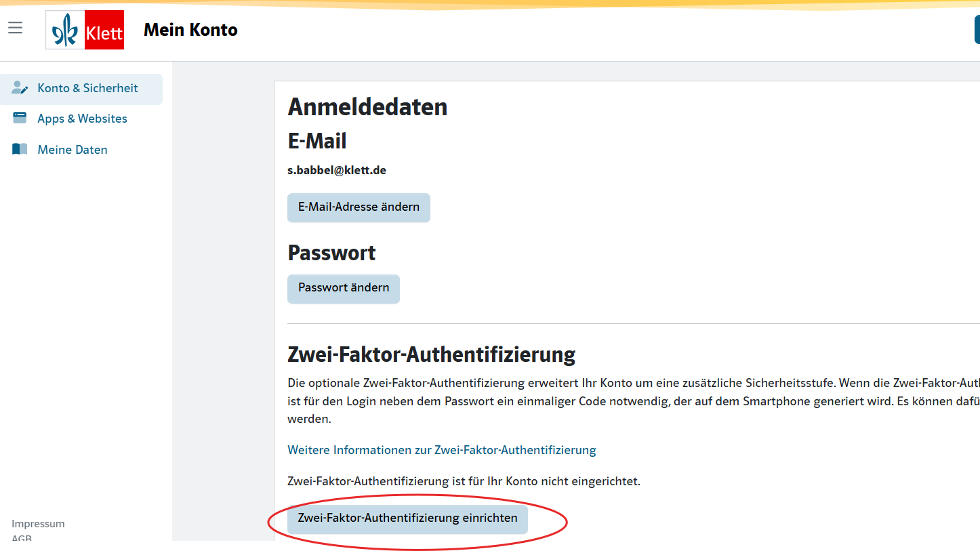Go to the Apps & Websites section

pyautogui.click(x=82, y=119)
